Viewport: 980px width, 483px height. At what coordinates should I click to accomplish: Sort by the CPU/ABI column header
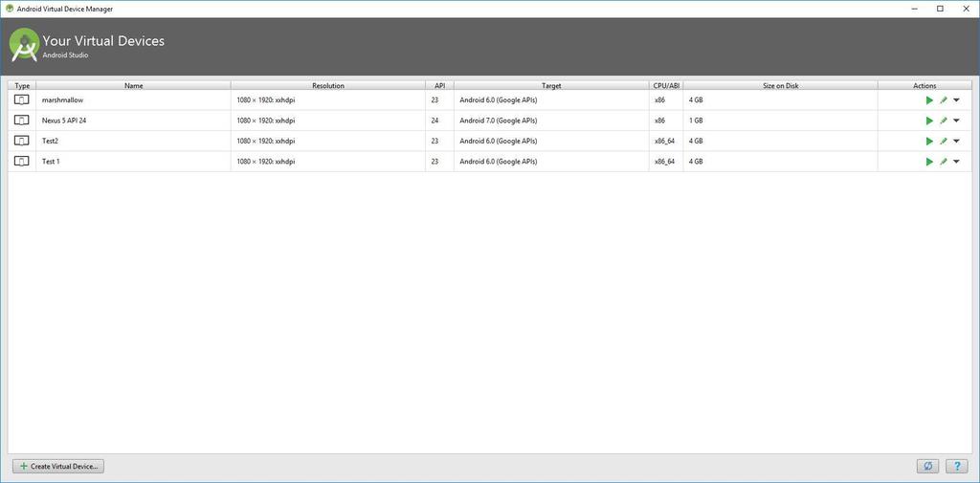point(666,86)
